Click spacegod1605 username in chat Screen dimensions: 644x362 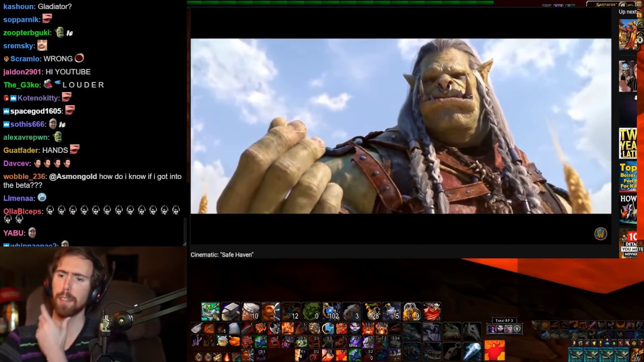tap(36, 111)
